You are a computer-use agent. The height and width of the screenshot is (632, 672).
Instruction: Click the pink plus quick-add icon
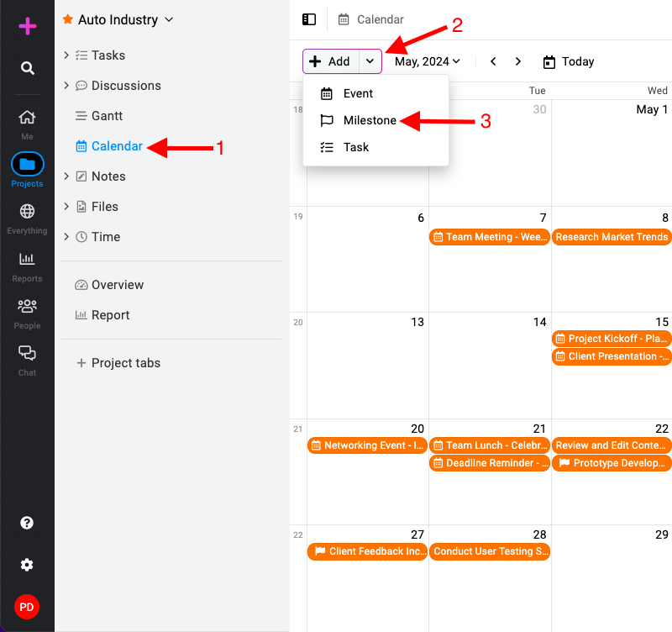click(28, 26)
